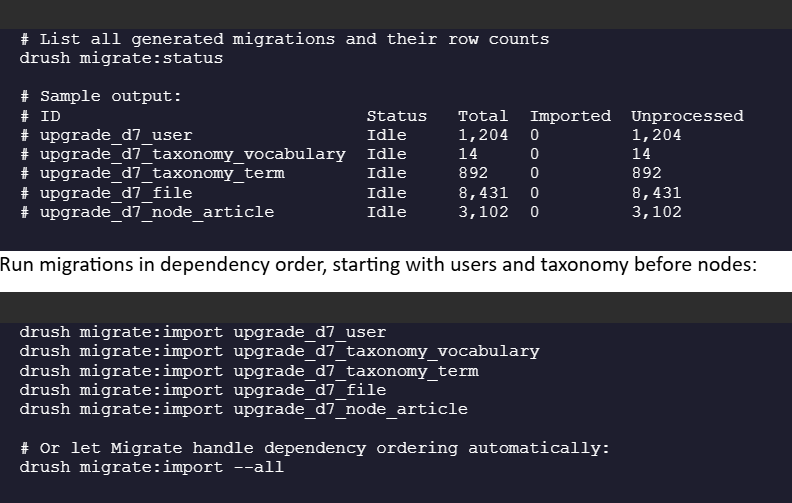Click "# upgrade_d7_taxonomy_vocabulary" in the sample output table
This screenshot has width=792, height=503.
pos(183,154)
